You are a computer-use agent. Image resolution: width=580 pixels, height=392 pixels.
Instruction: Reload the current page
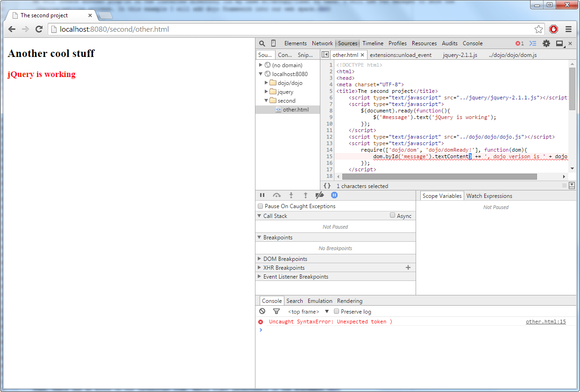coord(39,29)
